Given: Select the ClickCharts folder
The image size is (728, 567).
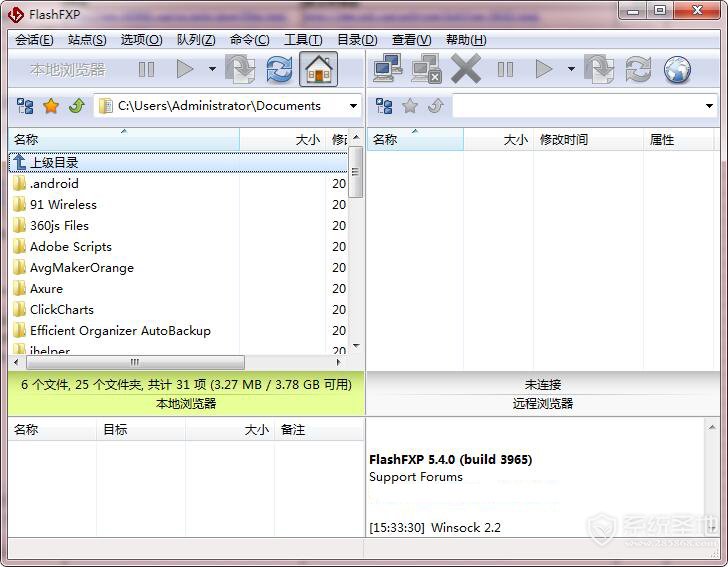Looking at the screenshot, I should pos(178,310).
